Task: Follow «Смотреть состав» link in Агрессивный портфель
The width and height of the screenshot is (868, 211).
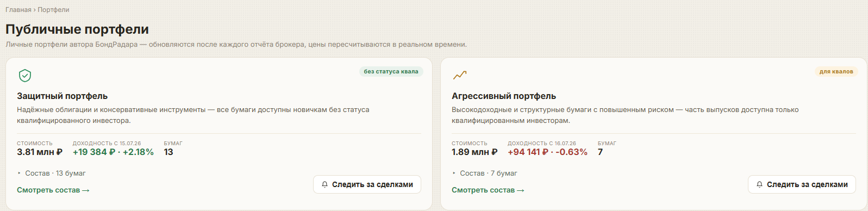Action: click(x=488, y=190)
